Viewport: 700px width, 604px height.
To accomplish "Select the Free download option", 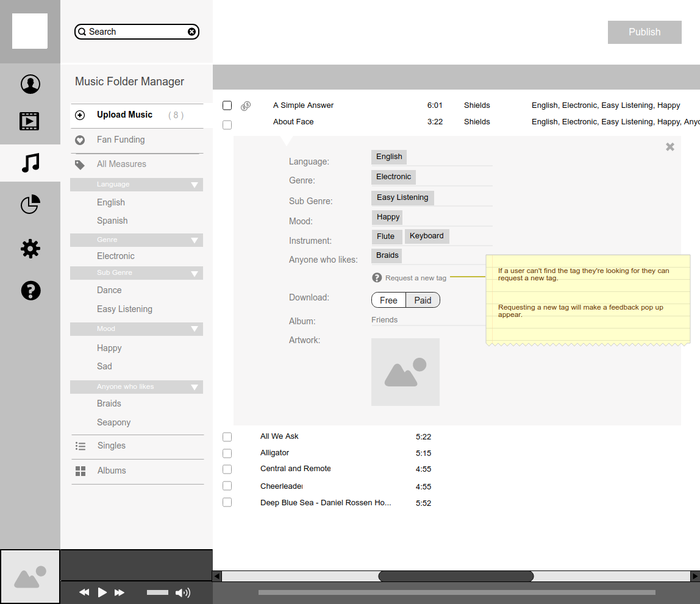I will [x=388, y=300].
